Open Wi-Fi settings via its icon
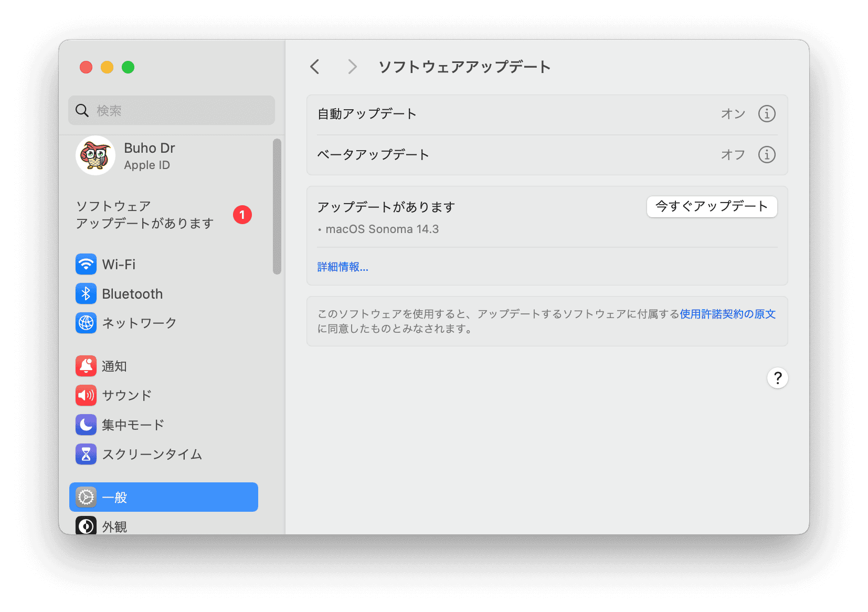The height and width of the screenshot is (612, 868). [x=86, y=264]
